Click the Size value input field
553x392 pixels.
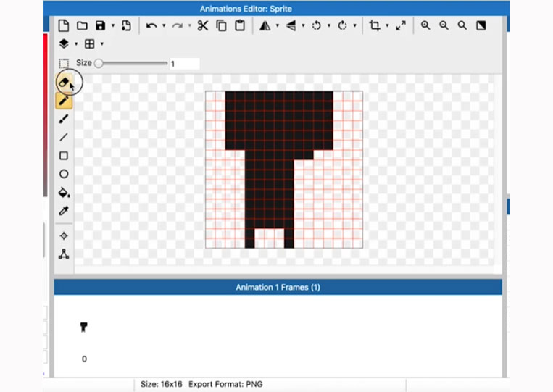184,64
